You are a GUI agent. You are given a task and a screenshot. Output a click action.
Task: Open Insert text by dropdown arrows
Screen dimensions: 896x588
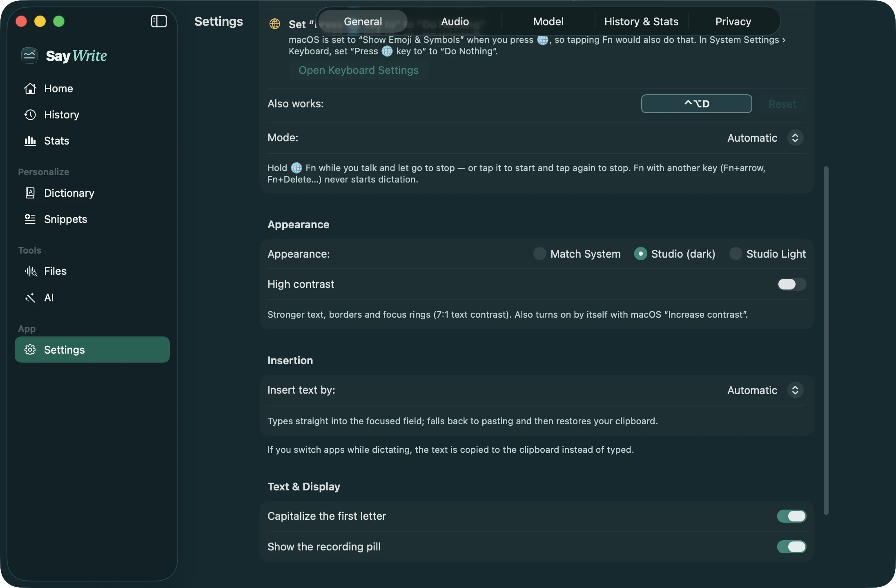795,390
